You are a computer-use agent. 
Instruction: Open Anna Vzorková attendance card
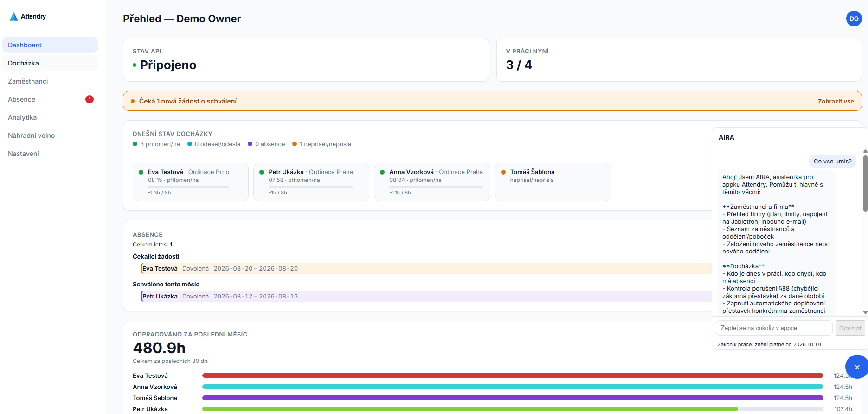(x=432, y=182)
